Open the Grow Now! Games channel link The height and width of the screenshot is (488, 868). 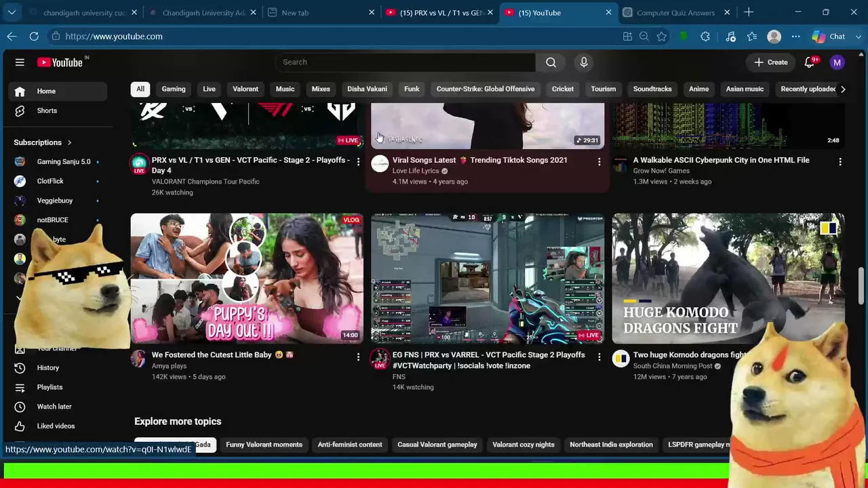pyautogui.click(x=661, y=171)
